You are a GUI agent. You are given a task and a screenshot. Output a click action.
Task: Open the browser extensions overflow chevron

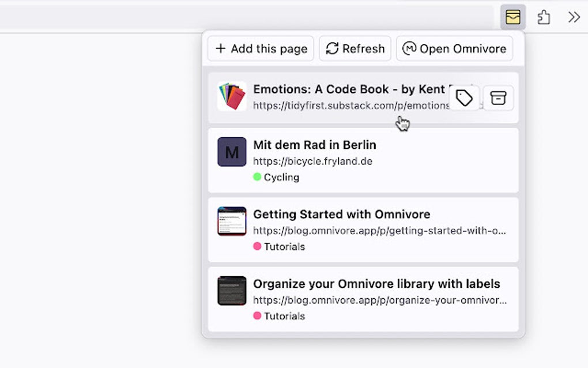574,17
